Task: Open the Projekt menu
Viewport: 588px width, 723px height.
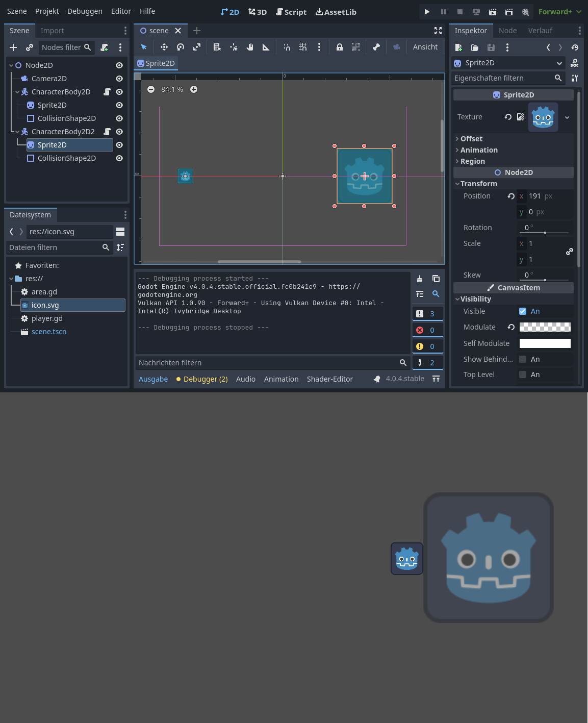Action: (x=47, y=11)
